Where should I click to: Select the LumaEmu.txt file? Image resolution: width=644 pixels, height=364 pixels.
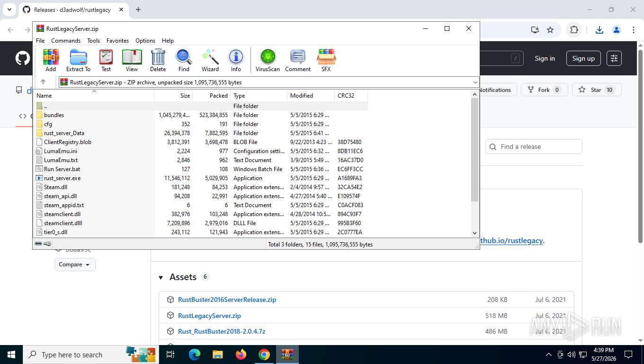[201, 160]
